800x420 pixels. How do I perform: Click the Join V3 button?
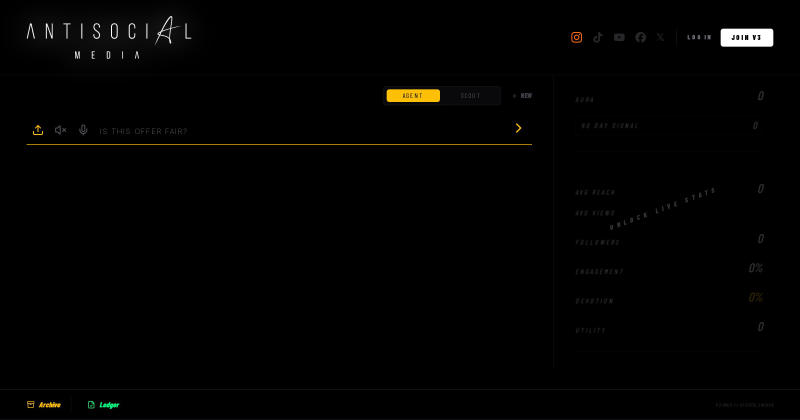(x=746, y=37)
